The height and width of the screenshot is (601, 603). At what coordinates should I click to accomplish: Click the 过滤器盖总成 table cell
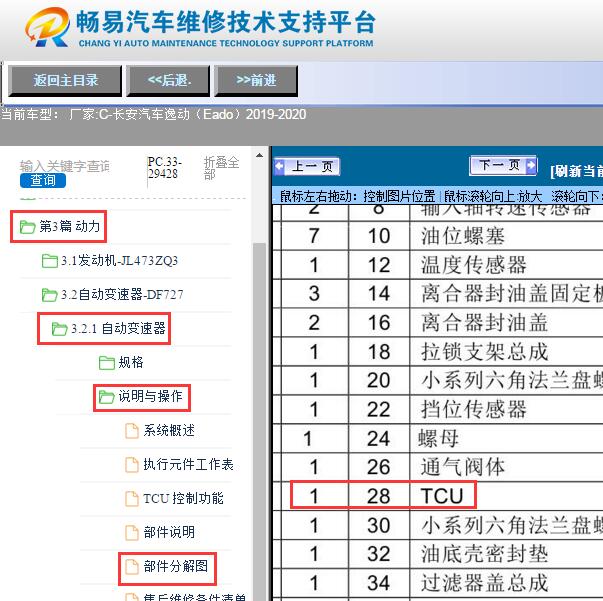pos(484,583)
